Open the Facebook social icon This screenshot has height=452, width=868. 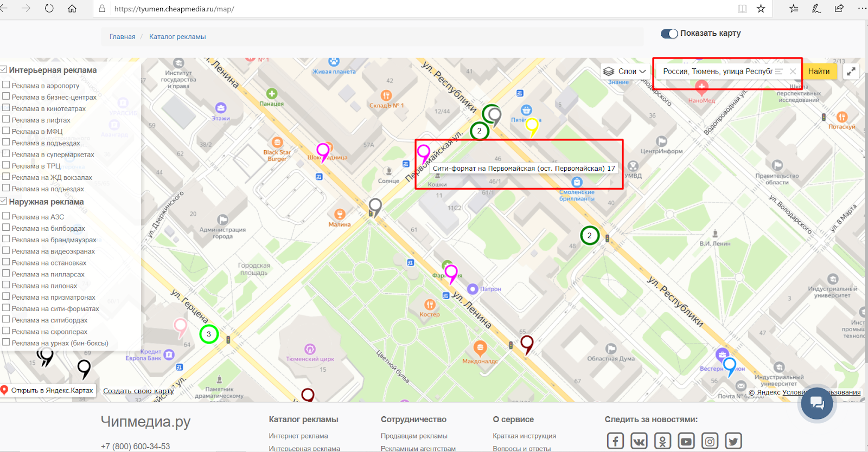tap(615, 441)
